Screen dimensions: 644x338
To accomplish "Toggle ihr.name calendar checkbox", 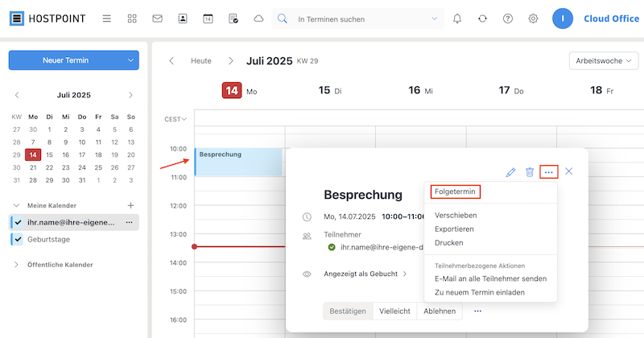I will pos(17,222).
